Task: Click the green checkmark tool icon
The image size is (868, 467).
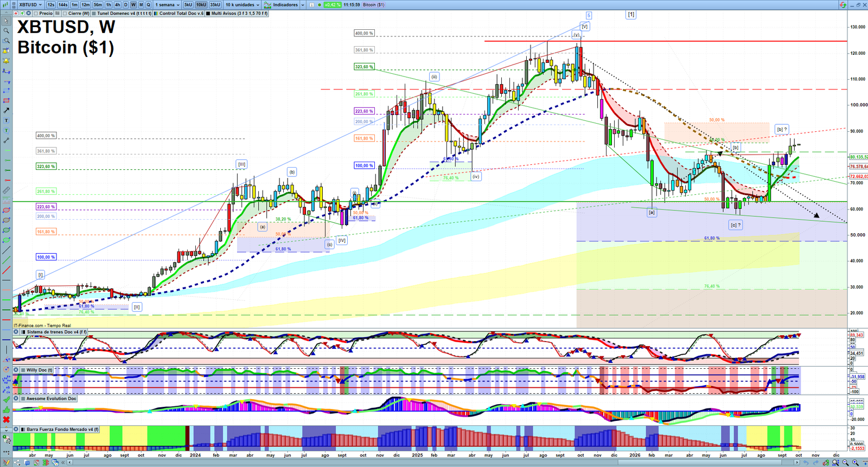Action: [6, 399]
